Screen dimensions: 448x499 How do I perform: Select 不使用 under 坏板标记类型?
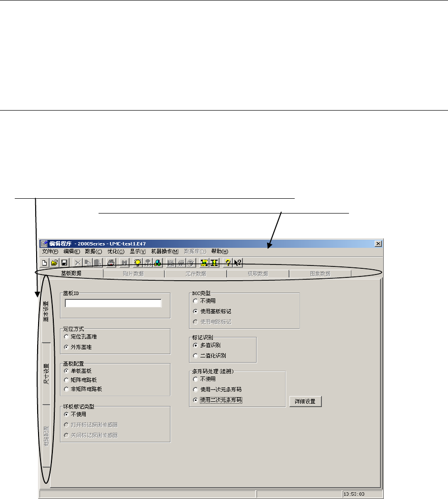pos(75,414)
